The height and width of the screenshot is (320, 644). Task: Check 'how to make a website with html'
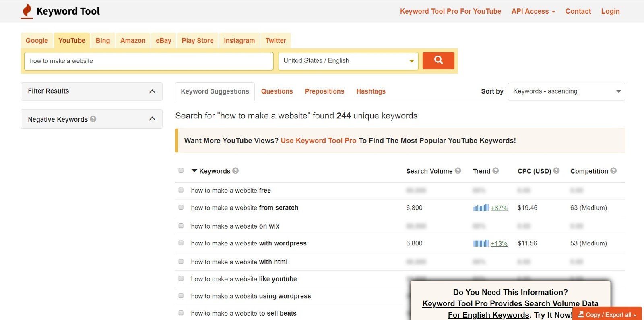(x=181, y=261)
